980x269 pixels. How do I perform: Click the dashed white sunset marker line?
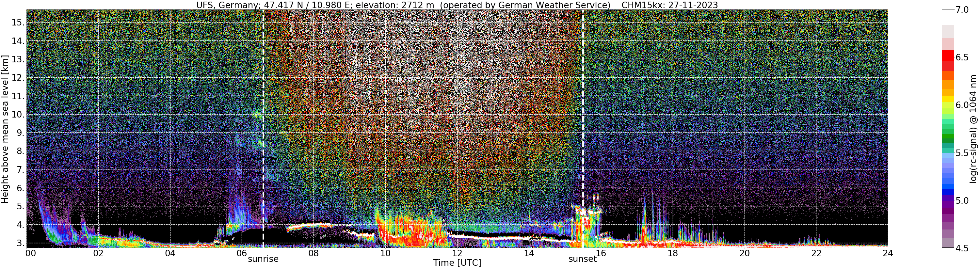[x=583, y=129]
